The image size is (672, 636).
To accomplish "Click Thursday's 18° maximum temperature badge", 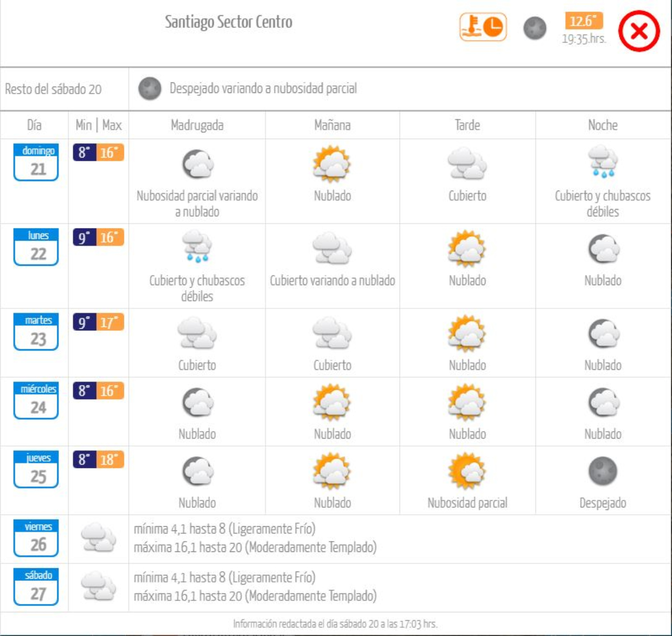I will pyautogui.click(x=110, y=460).
